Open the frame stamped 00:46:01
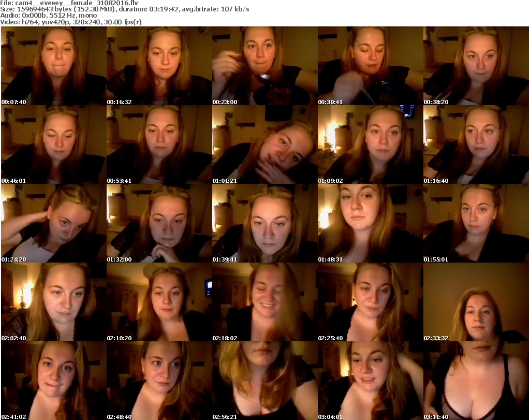This screenshot has height=420, width=530. [x=54, y=144]
